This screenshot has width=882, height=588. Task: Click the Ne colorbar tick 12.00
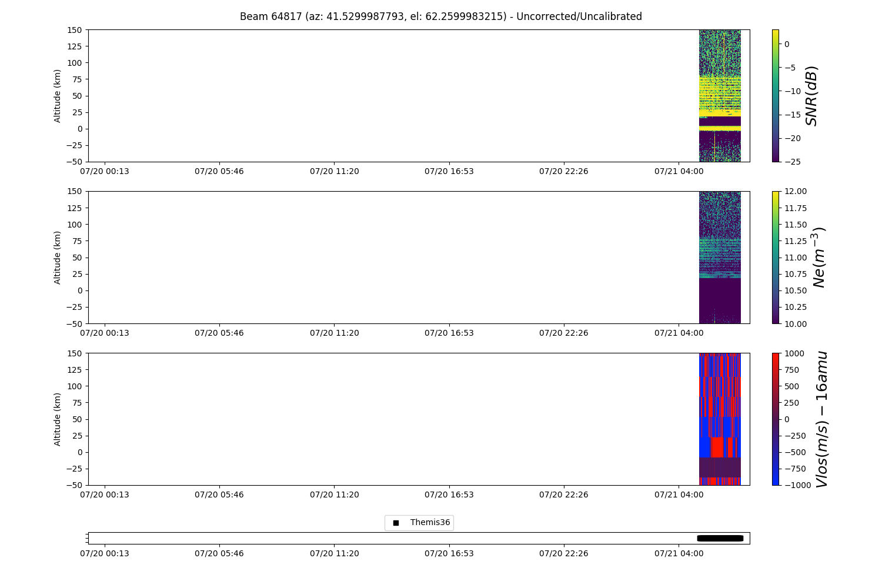(795, 191)
